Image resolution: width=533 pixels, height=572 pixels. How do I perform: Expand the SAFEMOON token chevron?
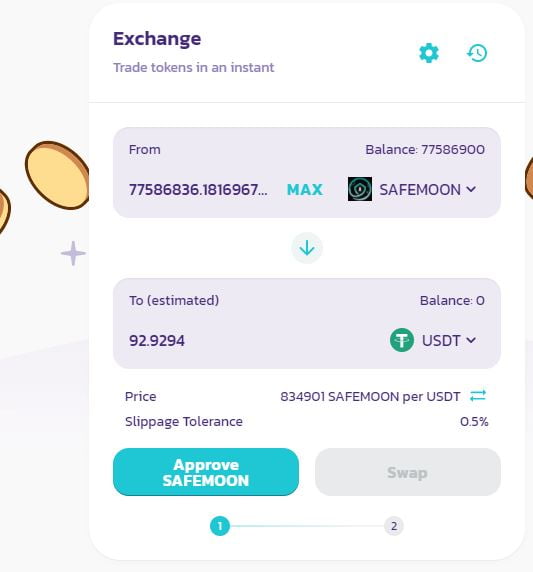(471, 189)
